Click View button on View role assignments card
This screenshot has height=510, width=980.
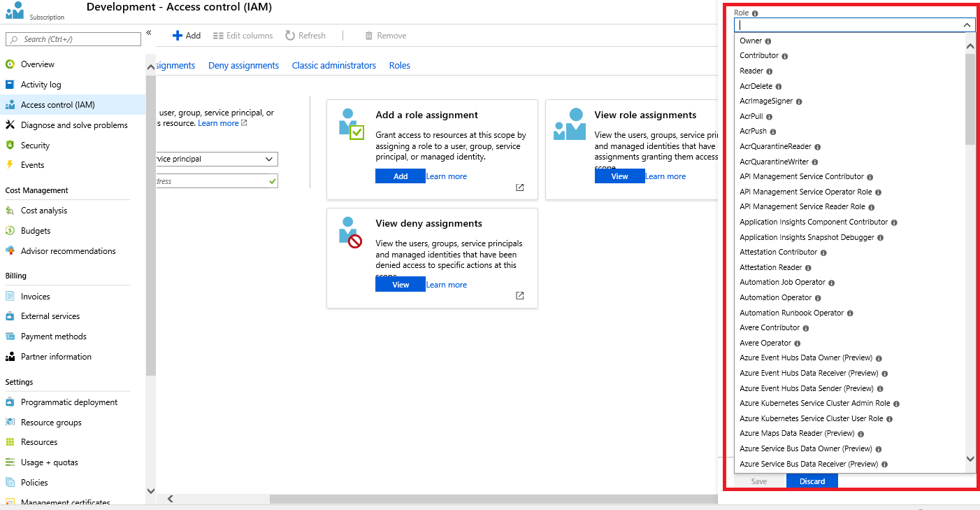(x=620, y=176)
